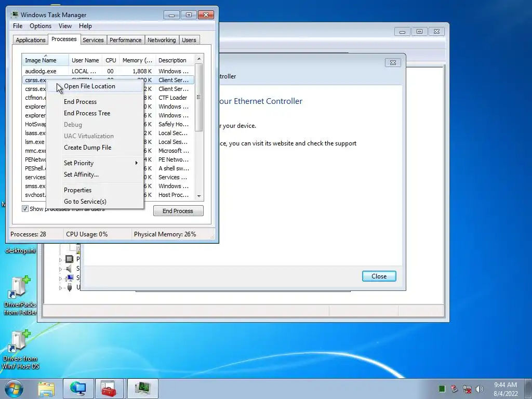Open the Help menu in Task Manager

click(85, 26)
